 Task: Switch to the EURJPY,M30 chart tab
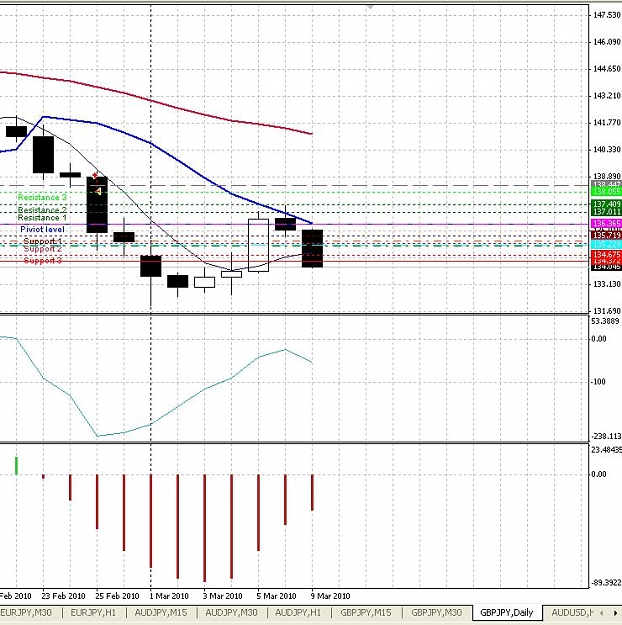(x=26, y=612)
